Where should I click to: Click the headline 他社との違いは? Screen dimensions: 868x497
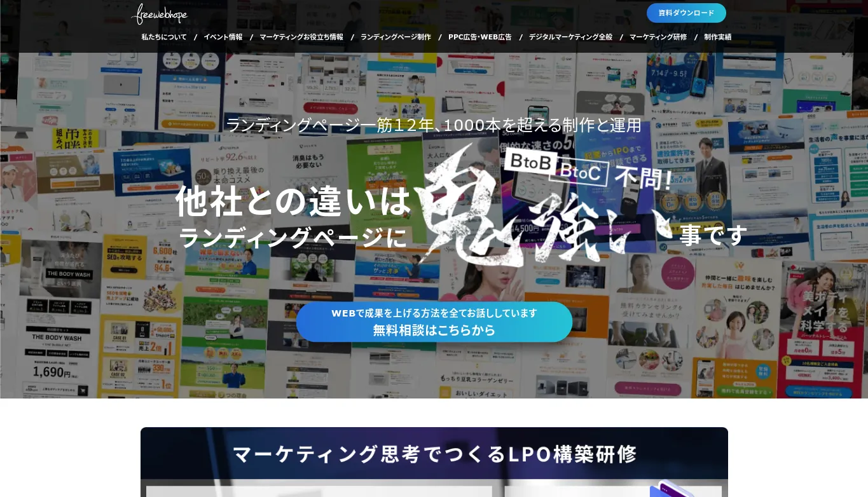pyautogui.click(x=294, y=200)
